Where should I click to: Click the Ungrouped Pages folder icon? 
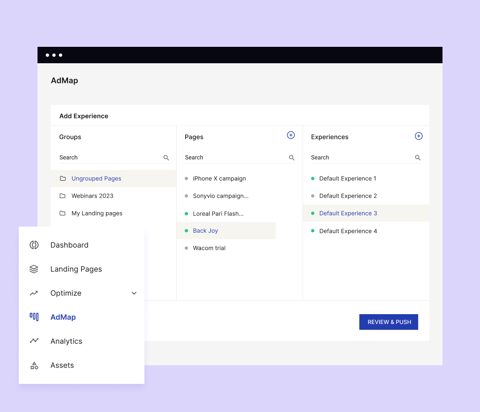pos(63,178)
